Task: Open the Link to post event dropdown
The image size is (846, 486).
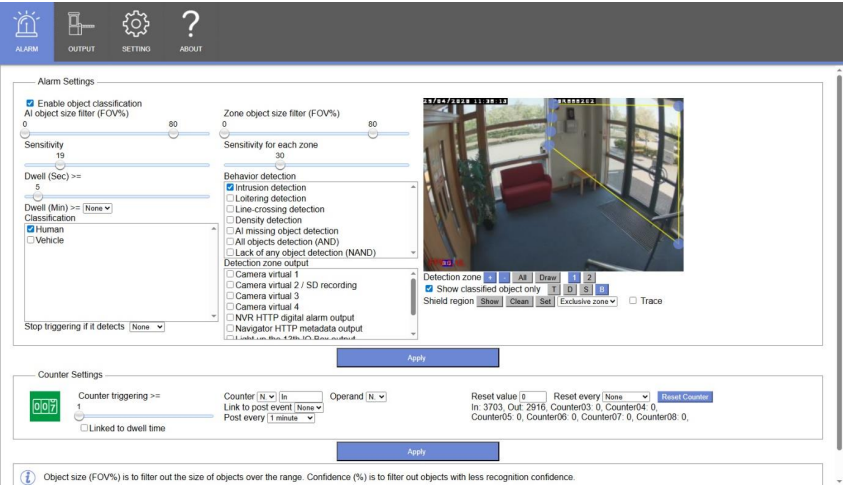Action: [x=309, y=408]
